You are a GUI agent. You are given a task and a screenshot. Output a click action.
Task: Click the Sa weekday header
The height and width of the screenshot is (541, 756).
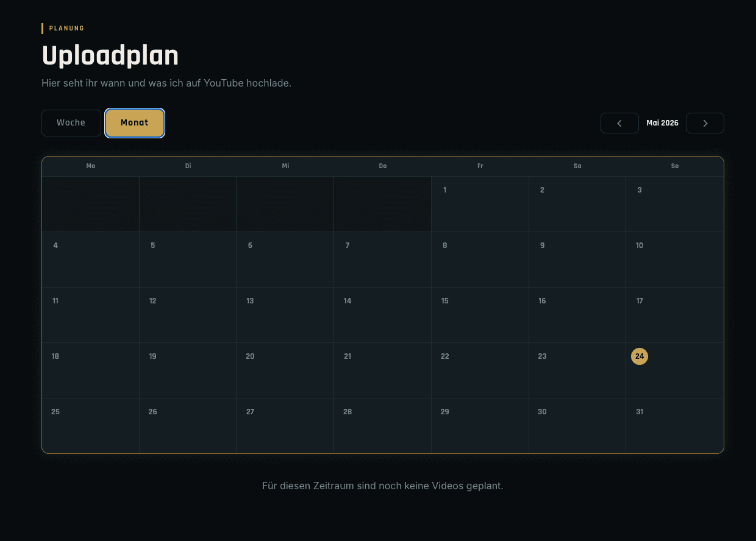[x=577, y=166]
